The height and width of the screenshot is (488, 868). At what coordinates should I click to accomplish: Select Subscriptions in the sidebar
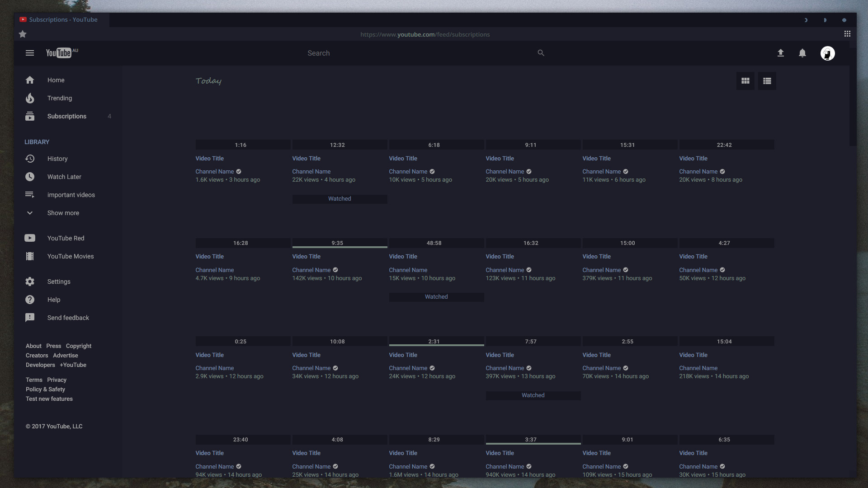click(x=66, y=116)
